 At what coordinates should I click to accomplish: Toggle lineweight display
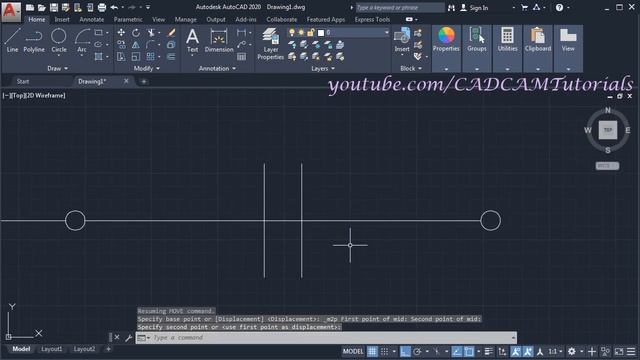click(489, 351)
